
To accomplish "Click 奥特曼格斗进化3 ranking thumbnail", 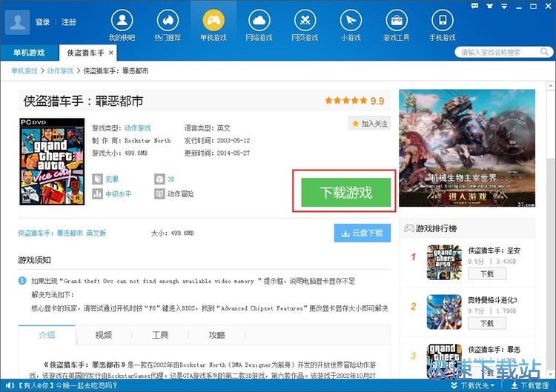I will tap(444, 312).
